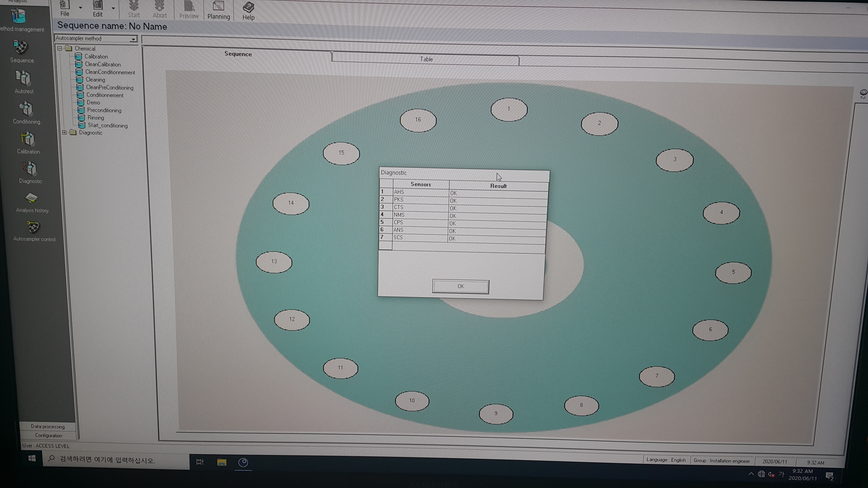Open the Help book icon
The width and height of the screenshot is (868, 488).
pyautogui.click(x=248, y=7)
